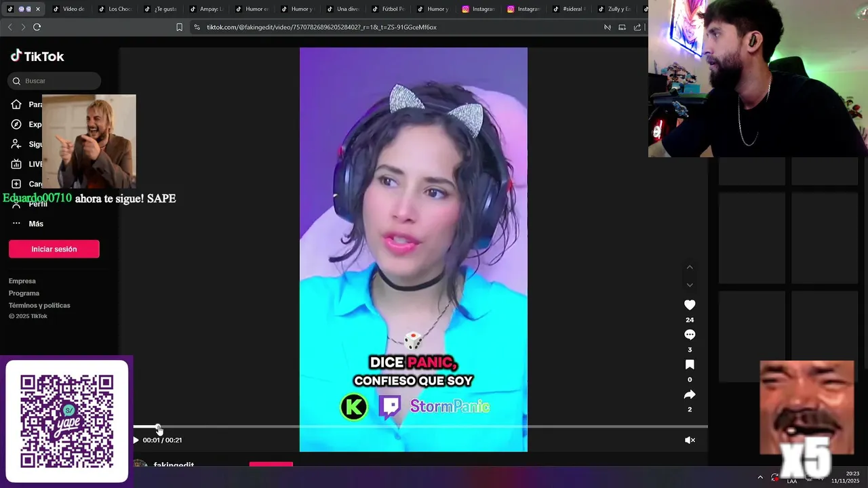The image size is (868, 488).
Task: Switch to the Fútbol Pe tab
Action: click(387, 9)
